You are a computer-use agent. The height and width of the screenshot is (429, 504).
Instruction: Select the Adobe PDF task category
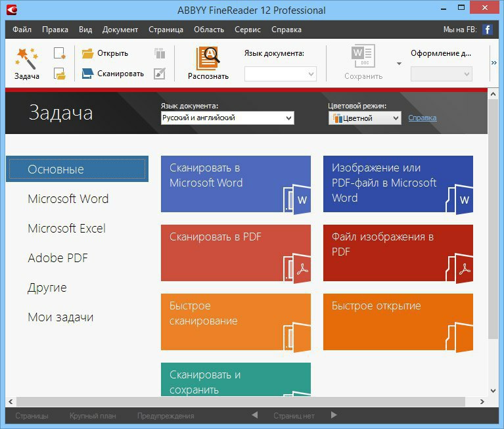[x=58, y=258]
